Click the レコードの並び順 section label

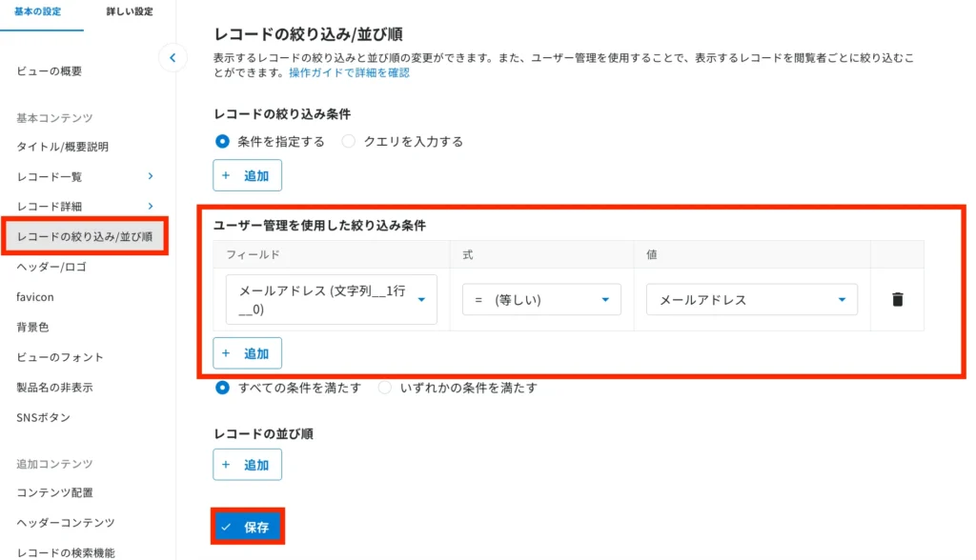click(x=263, y=433)
